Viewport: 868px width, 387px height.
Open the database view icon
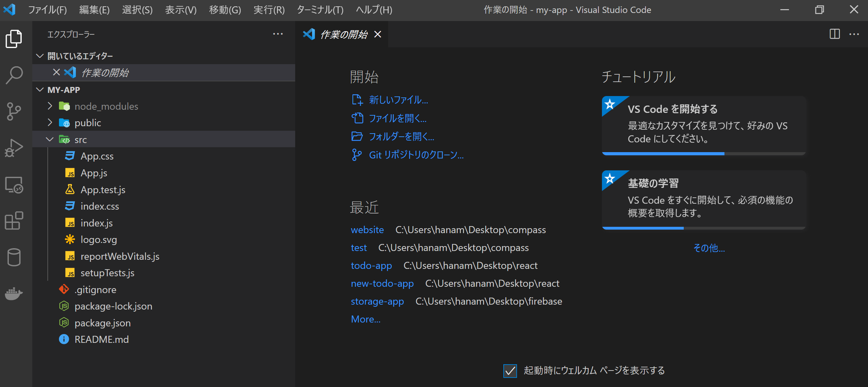tap(14, 257)
